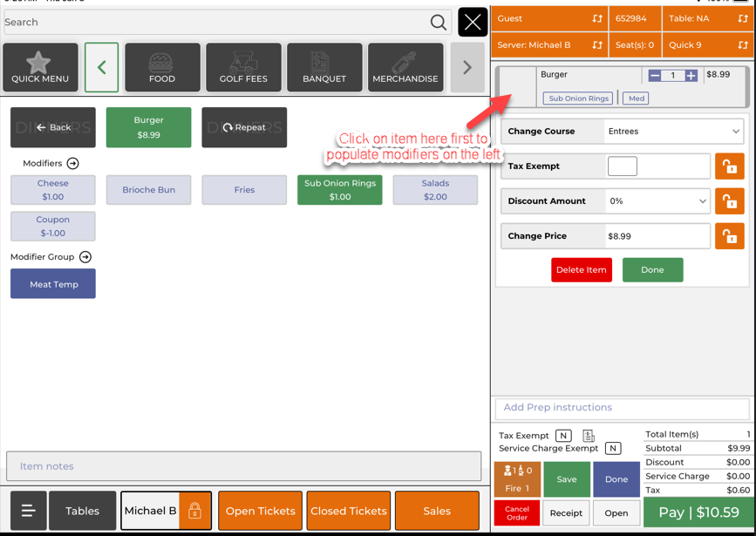
Task: Check the Tax Exempt checkbox
Action: tap(622, 166)
